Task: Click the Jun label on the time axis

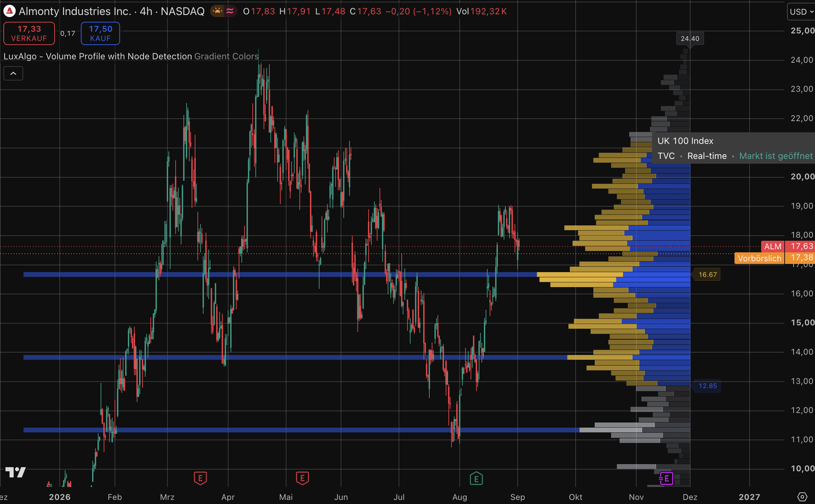Action: (x=341, y=497)
